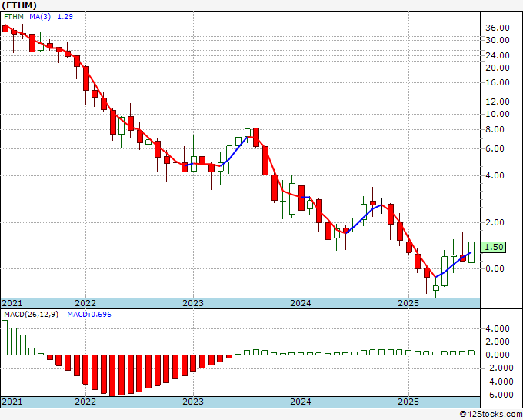Click the 0.00 price axis label
Image resolution: width=523 pixels, height=420 pixels.
495,268
